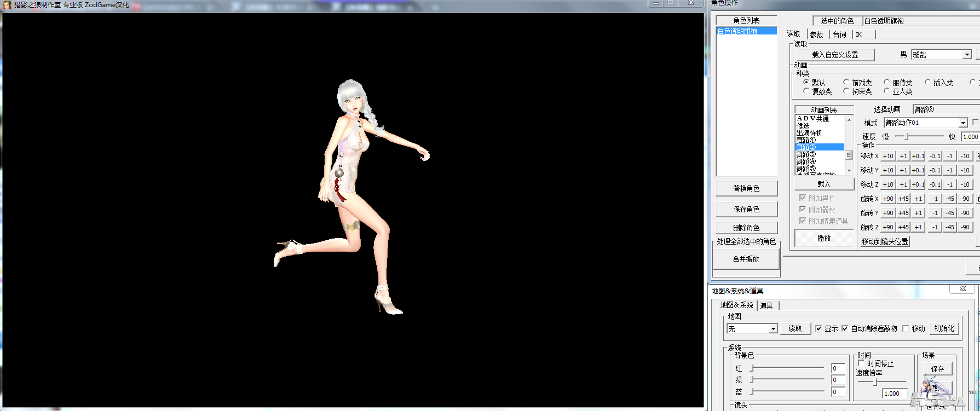This screenshot has height=411, width=980.
Task: Open the 参数 tab
Action: click(816, 34)
